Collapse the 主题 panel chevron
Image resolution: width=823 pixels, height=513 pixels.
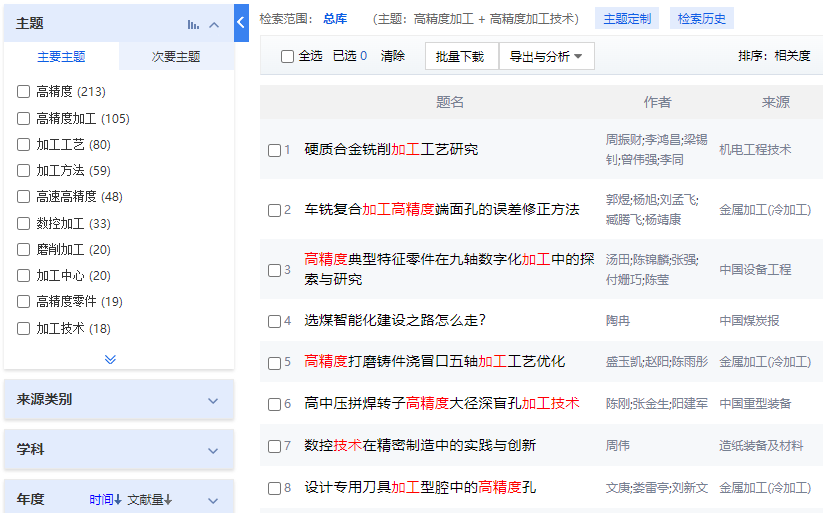[214, 24]
